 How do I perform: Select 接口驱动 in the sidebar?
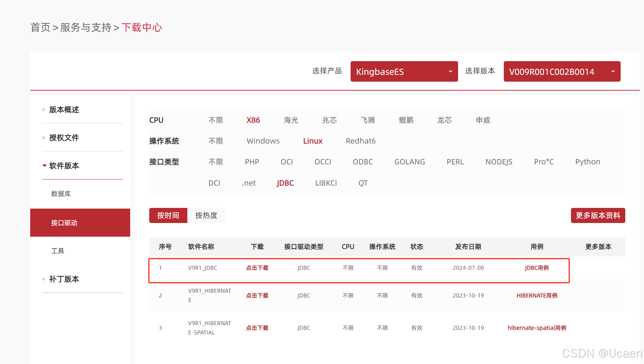pos(80,223)
